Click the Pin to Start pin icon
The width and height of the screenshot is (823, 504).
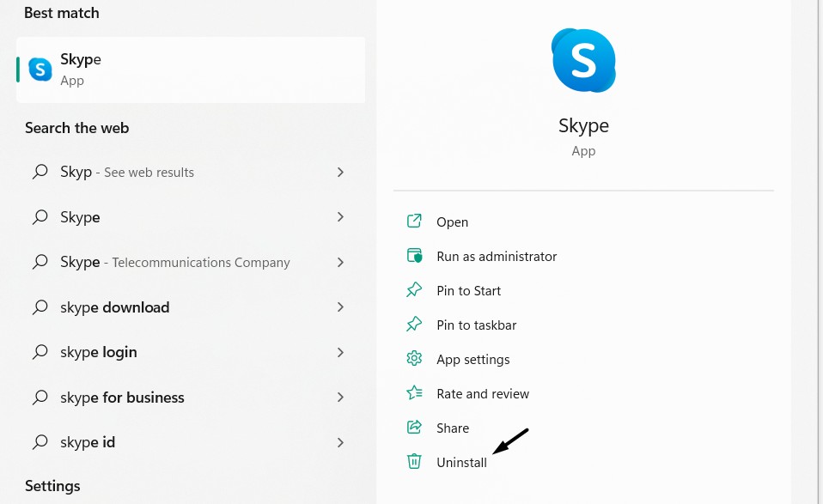(x=414, y=290)
